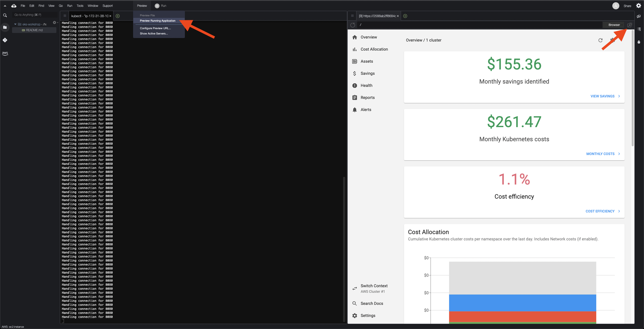Open Cloud9 preferences gear
The width and height of the screenshot is (644, 329).
pyautogui.click(x=638, y=6)
